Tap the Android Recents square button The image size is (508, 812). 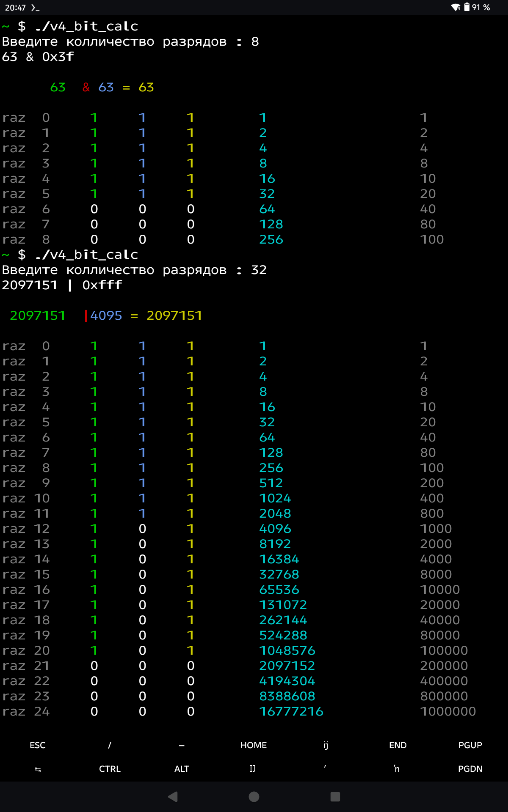coord(335,797)
